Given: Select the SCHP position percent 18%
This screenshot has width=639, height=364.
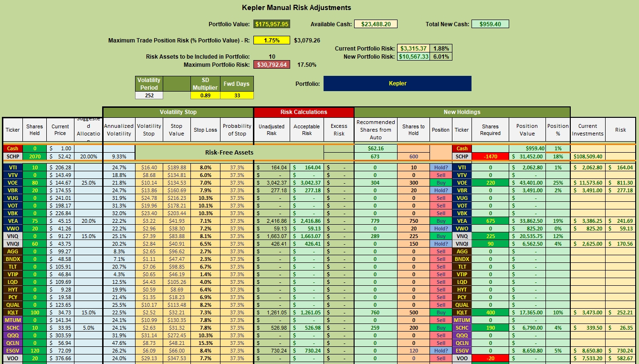Looking at the screenshot, I should coord(558,156).
